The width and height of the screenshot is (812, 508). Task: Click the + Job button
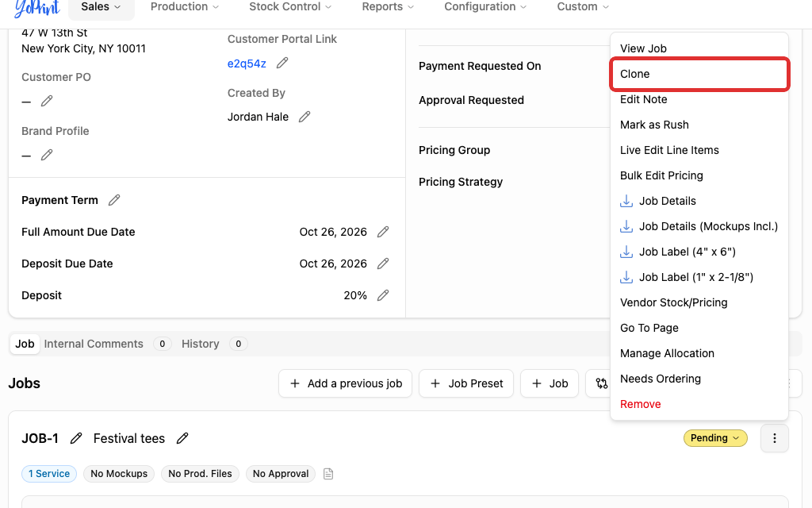point(550,383)
